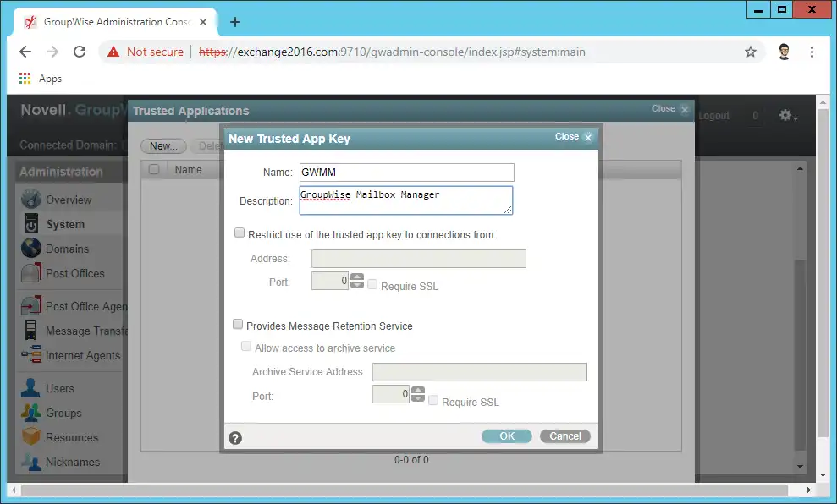Select System in Administration panel
The image size is (837, 504).
click(65, 224)
